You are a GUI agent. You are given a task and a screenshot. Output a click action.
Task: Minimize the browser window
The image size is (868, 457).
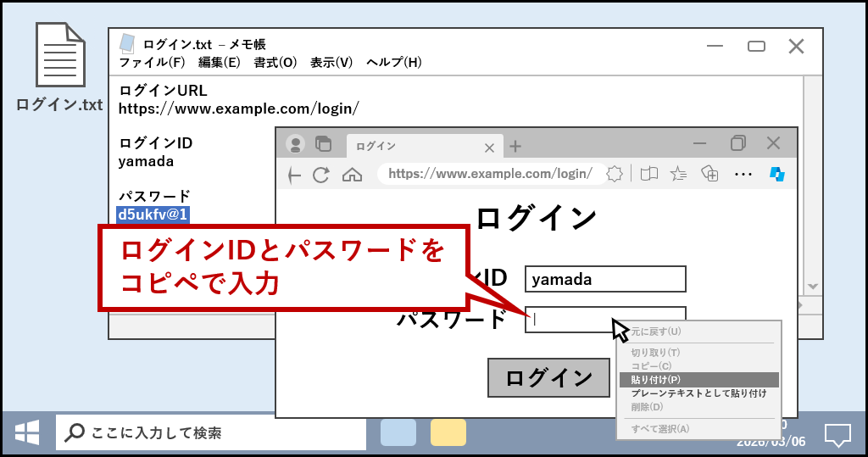coord(699,143)
